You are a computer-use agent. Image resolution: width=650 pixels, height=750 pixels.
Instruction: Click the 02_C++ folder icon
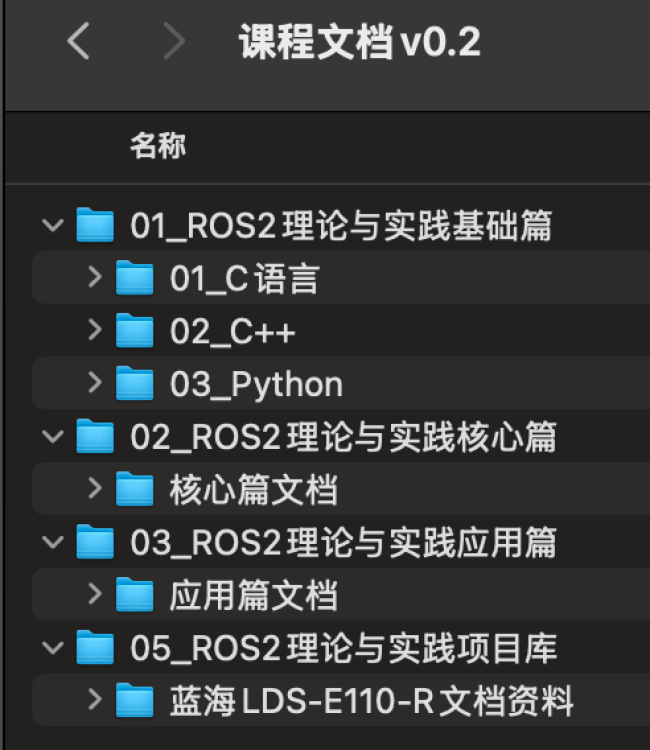134,331
